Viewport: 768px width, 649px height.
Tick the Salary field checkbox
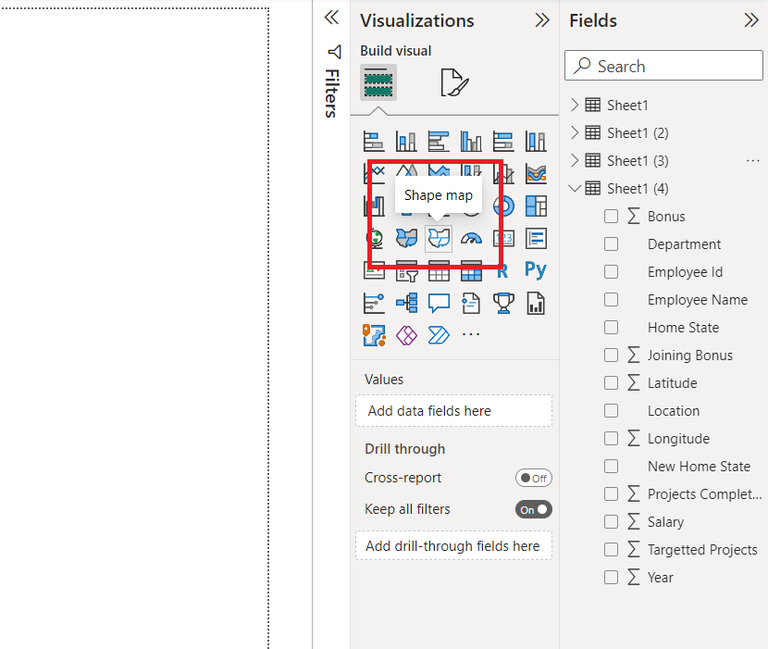click(611, 522)
